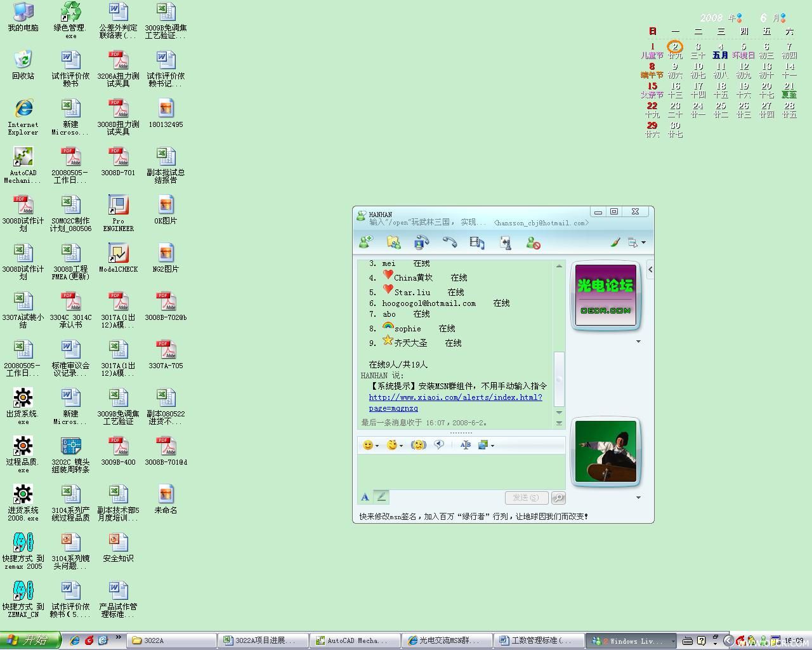Open the 3008D-701 PDF desktop file
Image resolution: width=812 pixels, height=650 pixels.
click(x=118, y=161)
